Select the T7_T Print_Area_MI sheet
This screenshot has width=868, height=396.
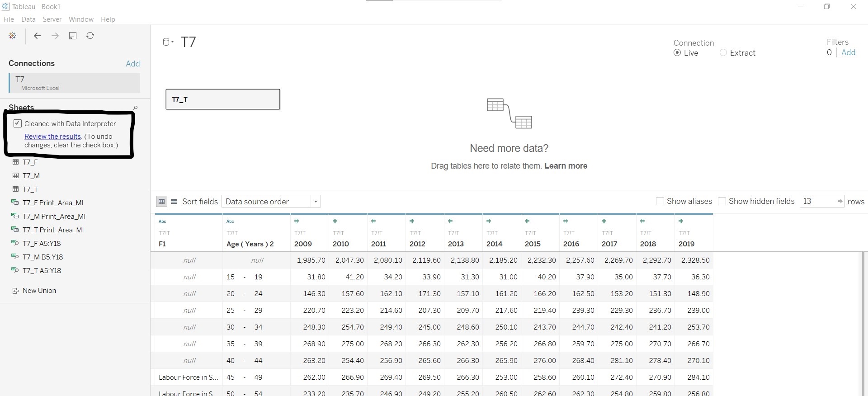(x=53, y=230)
